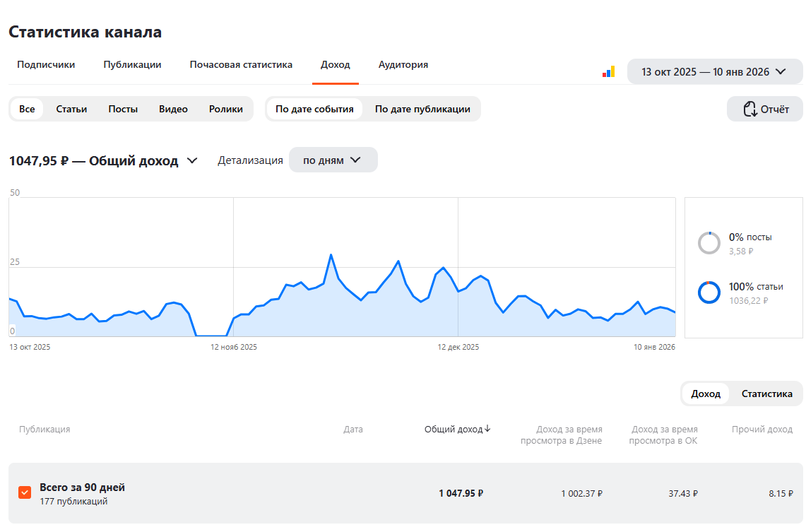Click the 10 янв 2026 axis label
806x532 pixels.
(654, 347)
